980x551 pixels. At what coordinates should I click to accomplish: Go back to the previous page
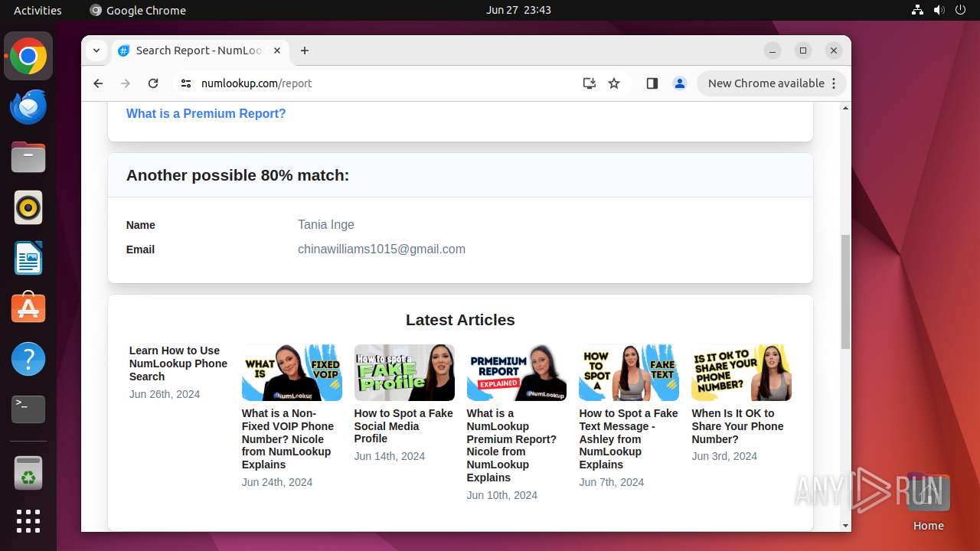pyautogui.click(x=98, y=83)
